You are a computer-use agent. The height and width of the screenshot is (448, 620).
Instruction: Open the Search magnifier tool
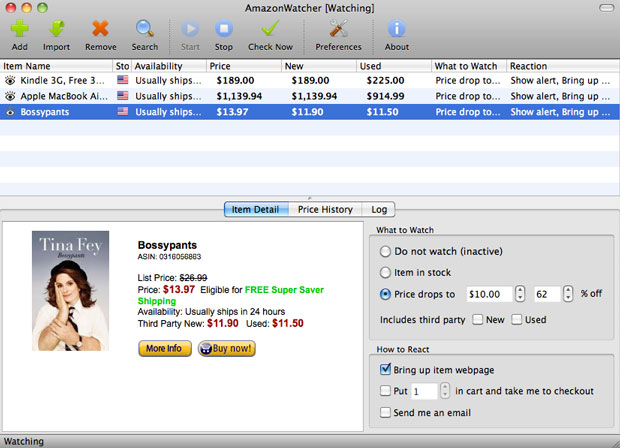[145, 29]
